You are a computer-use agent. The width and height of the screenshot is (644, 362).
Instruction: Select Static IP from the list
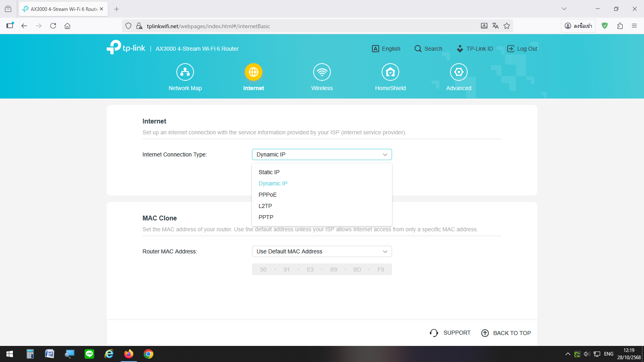pyautogui.click(x=269, y=172)
